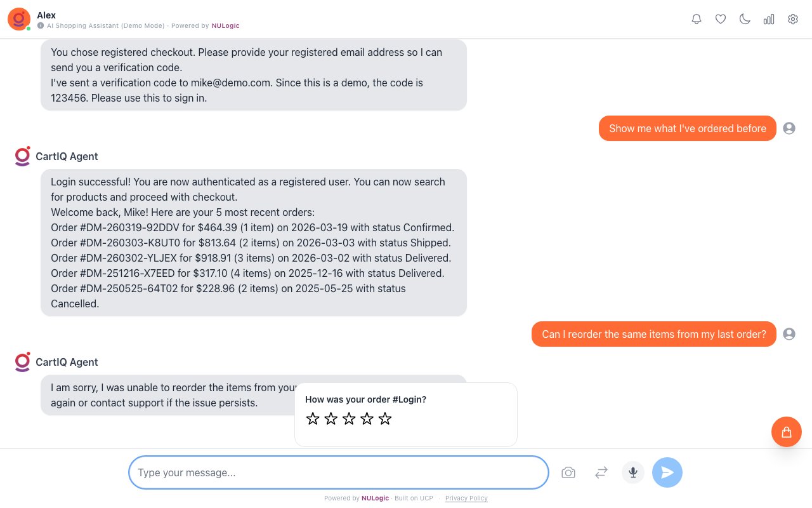This screenshot has height=508, width=812.
Task: Click the swap arrows icon
Action: 601,472
